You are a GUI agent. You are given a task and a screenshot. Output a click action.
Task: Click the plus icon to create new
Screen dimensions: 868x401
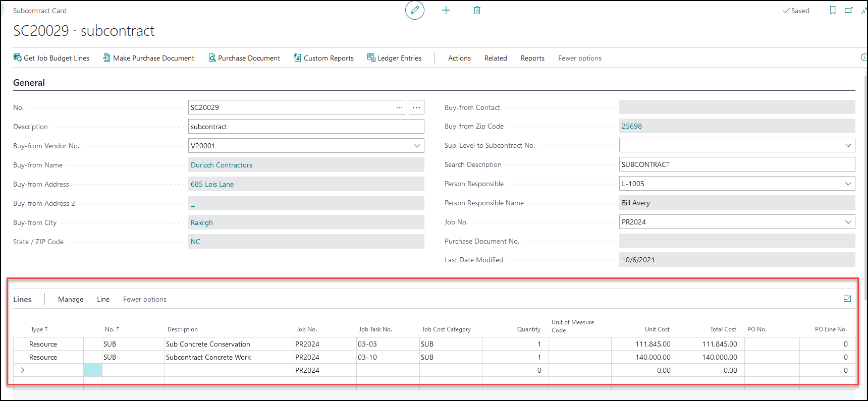click(446, 11)
